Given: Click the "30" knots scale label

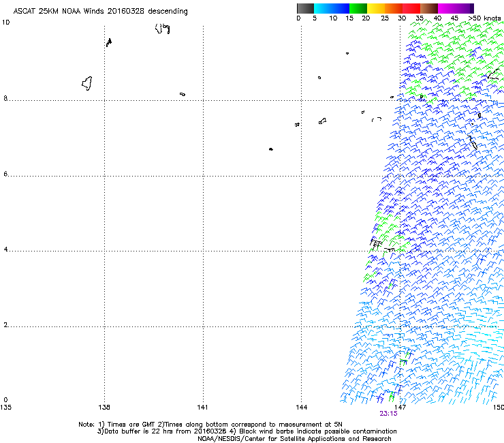Looking at the screenshot, I should (402, 18).
